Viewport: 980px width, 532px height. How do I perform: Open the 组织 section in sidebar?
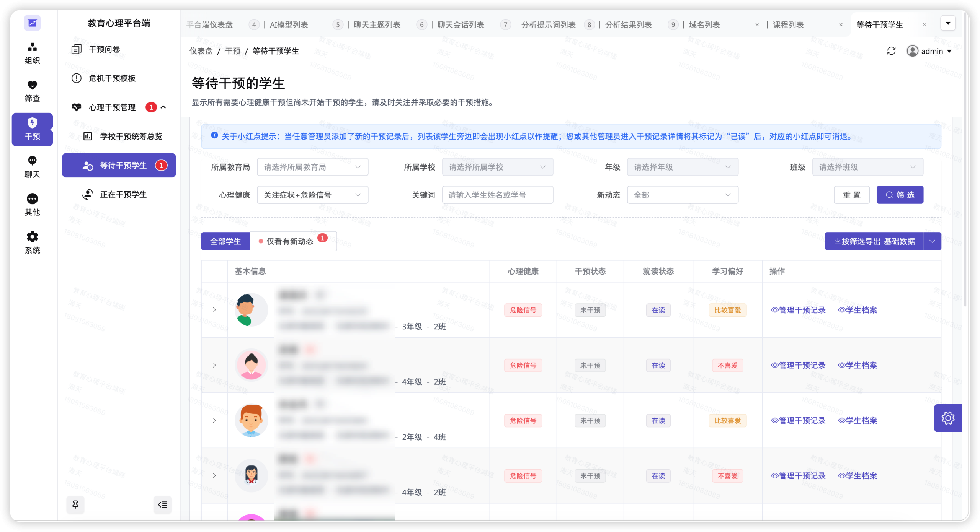click(32, 53)
